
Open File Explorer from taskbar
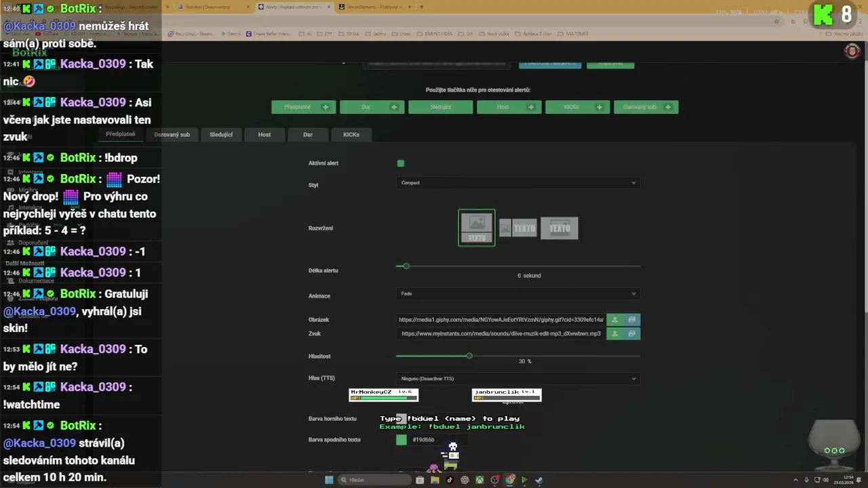pos(435,480)
